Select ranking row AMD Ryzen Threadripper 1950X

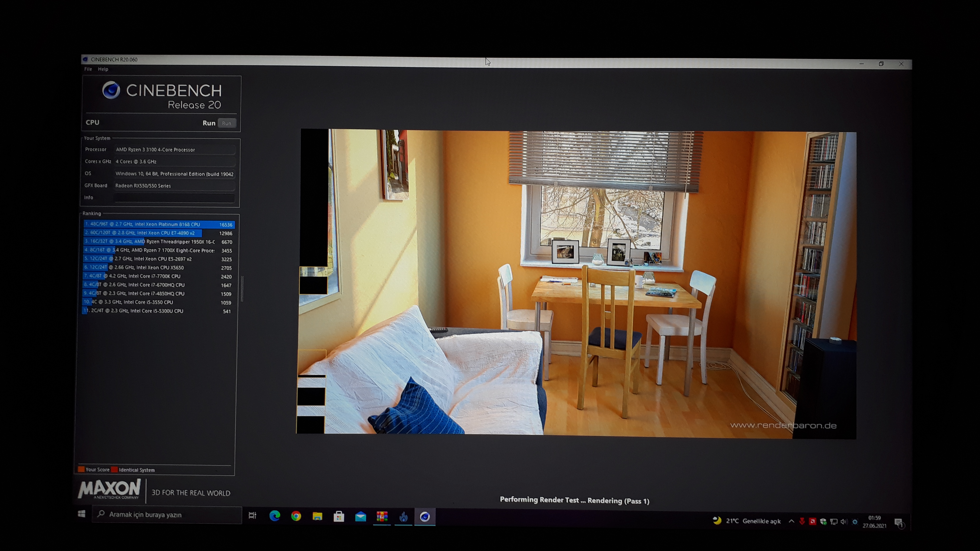(159, 242)
